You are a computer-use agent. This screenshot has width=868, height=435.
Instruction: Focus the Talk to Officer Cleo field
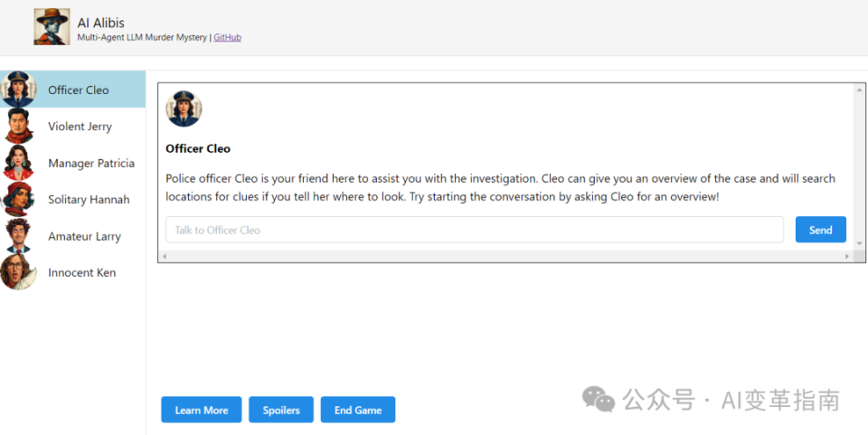[x=474, y=230]
